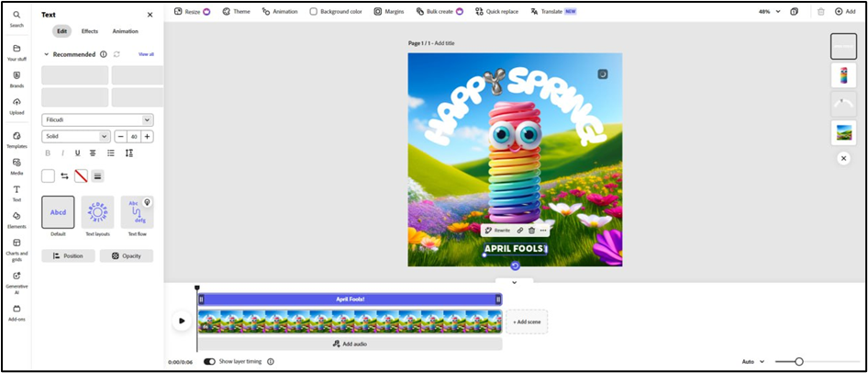This screenshot has height=373, width=868.
Task: Open the Templates panel in sidebar
Action: point(17,139)
